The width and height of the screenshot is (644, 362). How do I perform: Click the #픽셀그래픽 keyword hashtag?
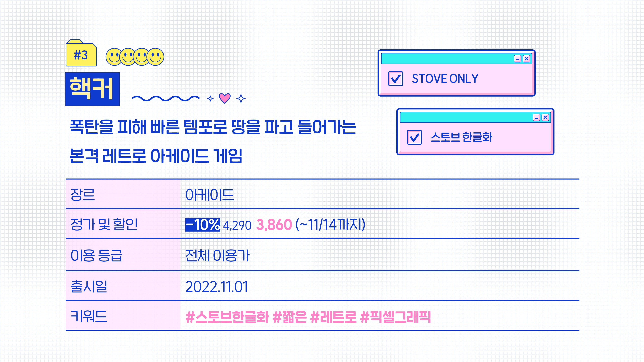point(396,317)
